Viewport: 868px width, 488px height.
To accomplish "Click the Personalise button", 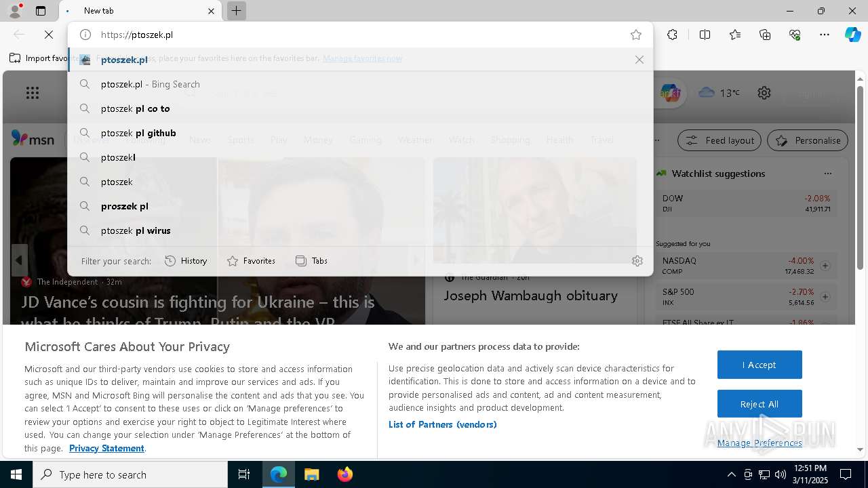I will [808, 140].
